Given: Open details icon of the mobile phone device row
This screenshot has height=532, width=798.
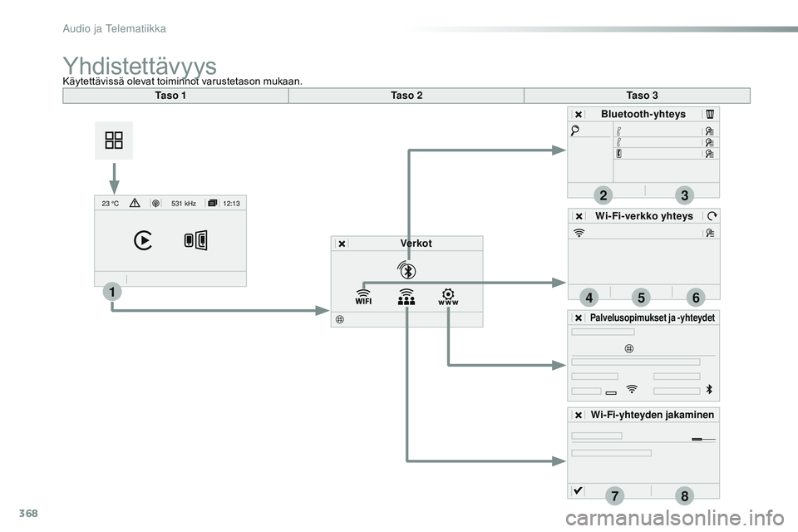Looking at the screenshot, I should [x=709, y=154].
